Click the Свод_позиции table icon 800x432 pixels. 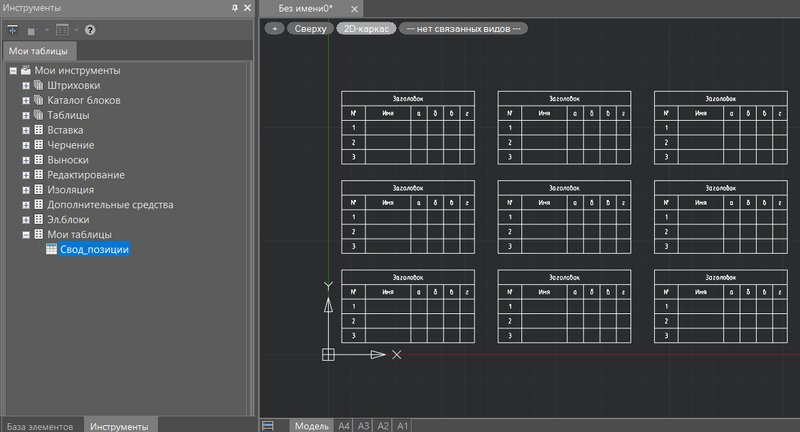pyautogui.click(x=51, y=249)
